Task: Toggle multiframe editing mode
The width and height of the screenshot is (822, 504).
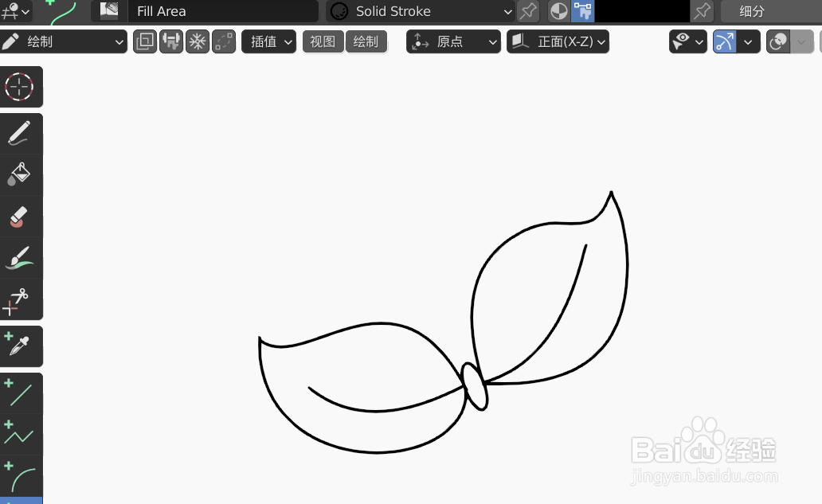Action: pos(145,41)
